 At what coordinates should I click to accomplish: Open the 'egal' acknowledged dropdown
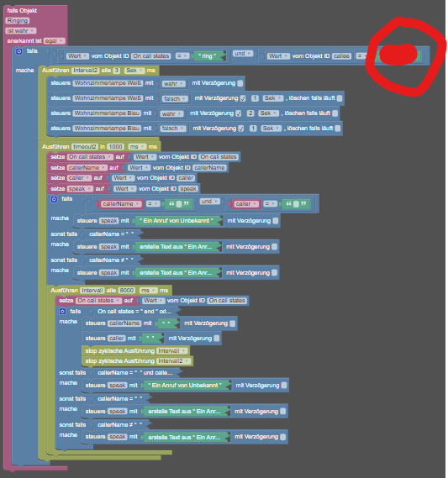pos(54,41)
